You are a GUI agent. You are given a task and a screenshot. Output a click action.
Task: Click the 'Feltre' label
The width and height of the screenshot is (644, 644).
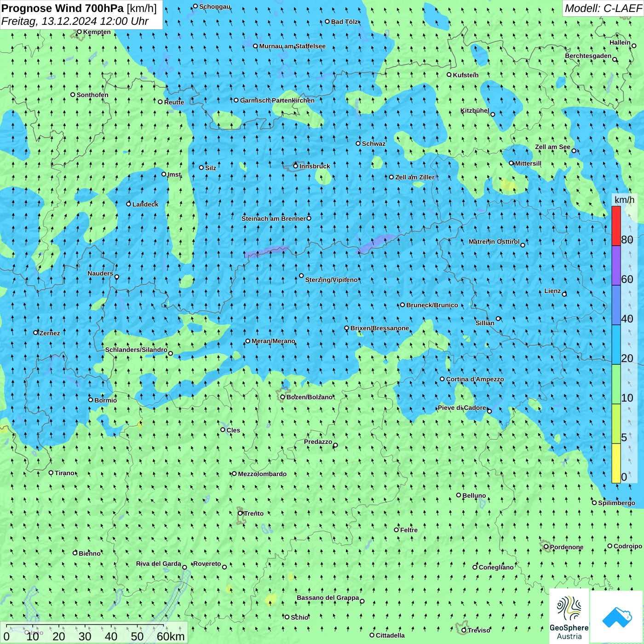pos(408,530)
